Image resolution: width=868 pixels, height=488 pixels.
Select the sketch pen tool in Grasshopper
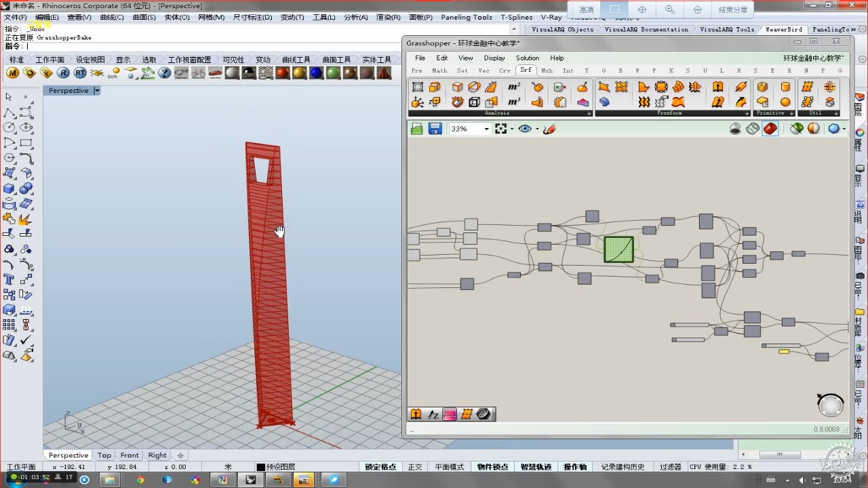pos(550,129)
